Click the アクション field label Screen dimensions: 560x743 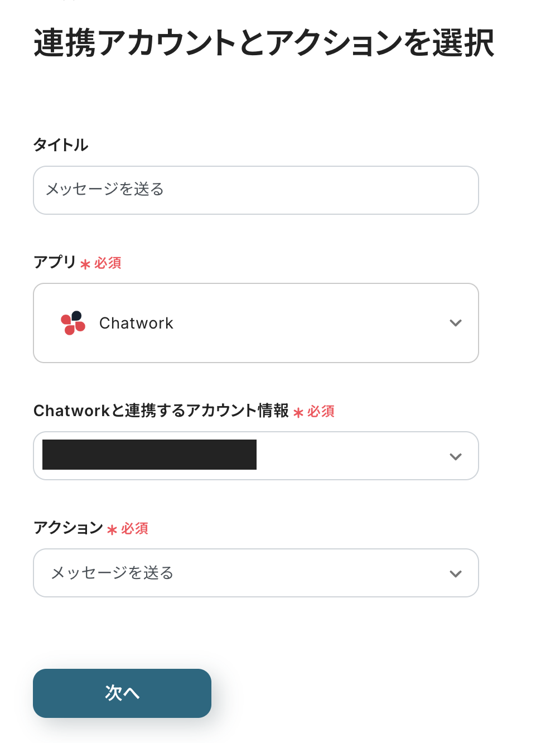(68, 528)
